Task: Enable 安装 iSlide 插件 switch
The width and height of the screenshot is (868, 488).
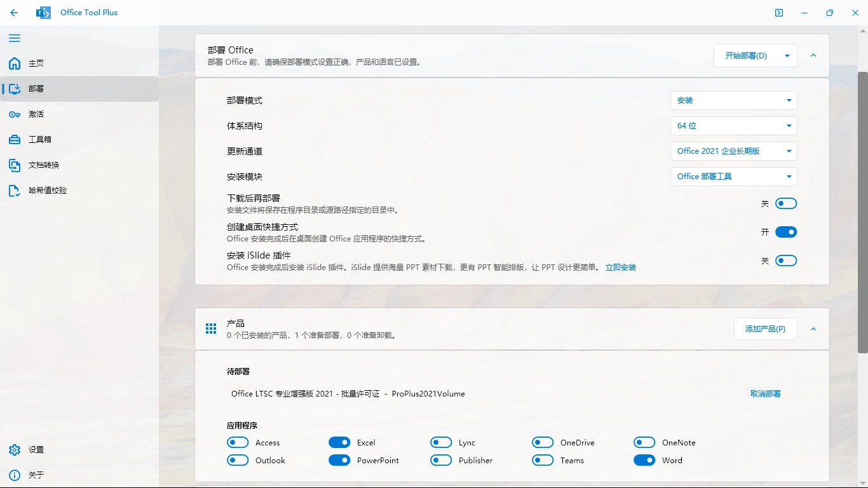Action: click(786, 261)
